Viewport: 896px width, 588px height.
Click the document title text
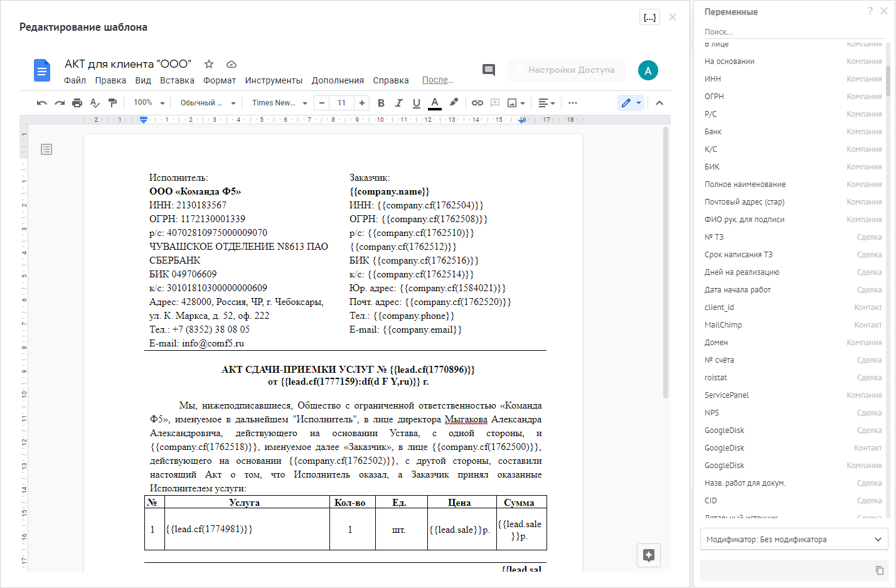128,64
